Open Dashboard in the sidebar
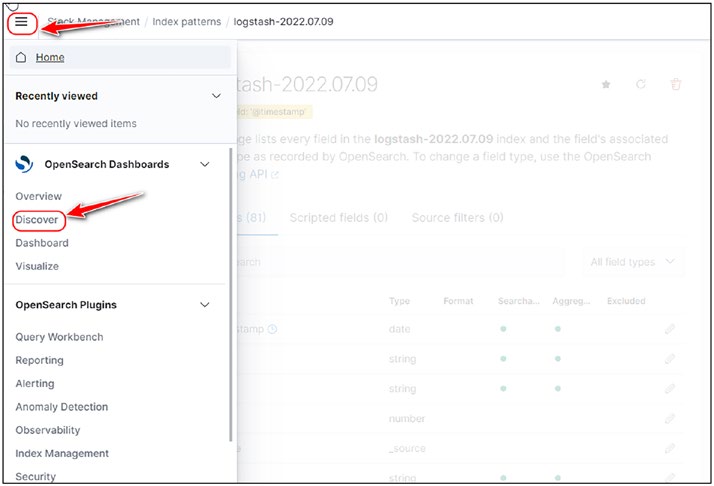This screenshot has height=486, width=714. click(42, 243)
